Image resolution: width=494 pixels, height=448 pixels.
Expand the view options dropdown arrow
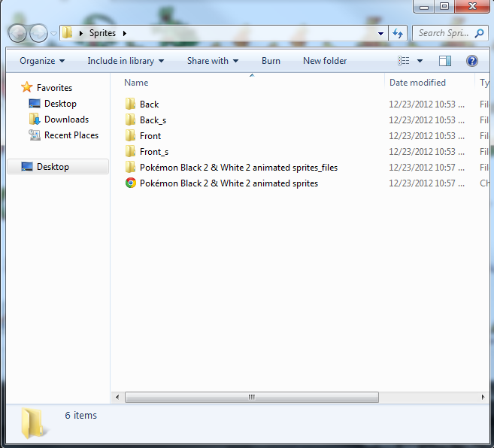coord(420,61)
